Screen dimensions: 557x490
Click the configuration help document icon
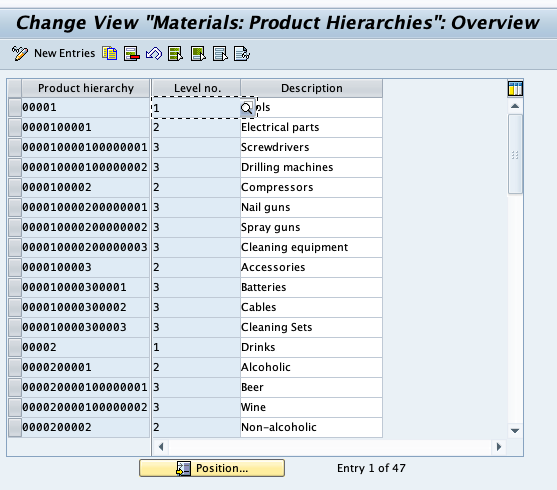click(242, 54)
